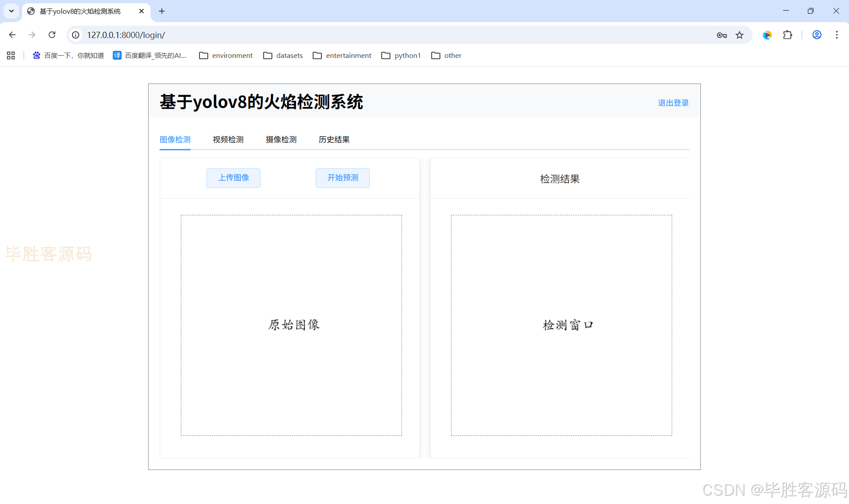Expand the tab search dropdown arrow

[x=11, y=11]
